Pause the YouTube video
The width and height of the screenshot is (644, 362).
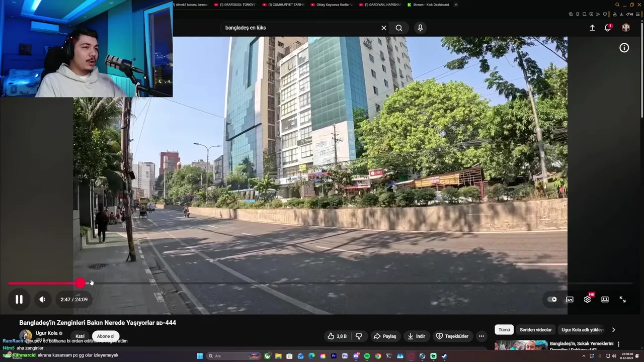pyautogui.click(x=19, y=299)
